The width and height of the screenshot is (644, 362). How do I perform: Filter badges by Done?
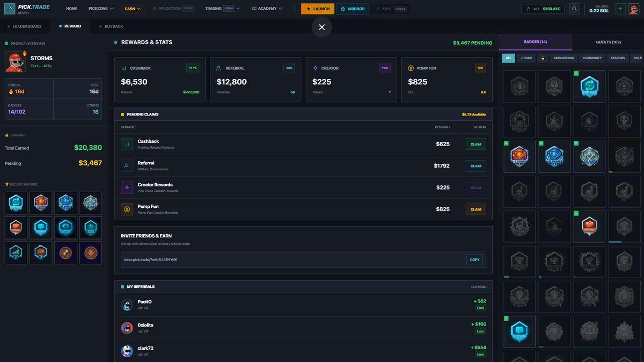tap(526, 58)
